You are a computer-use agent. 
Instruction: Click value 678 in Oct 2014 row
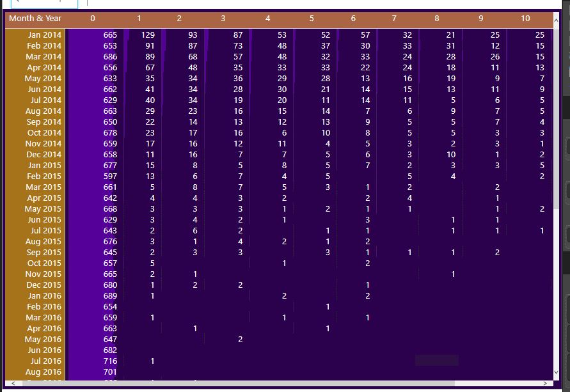point(110,133)
